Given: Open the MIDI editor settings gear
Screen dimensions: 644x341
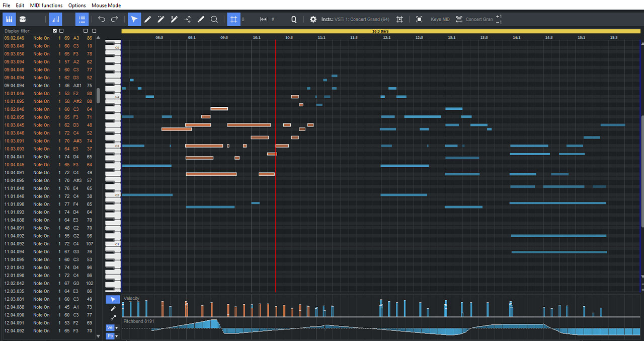Looking at the screenshot, I should click(313, 19).
